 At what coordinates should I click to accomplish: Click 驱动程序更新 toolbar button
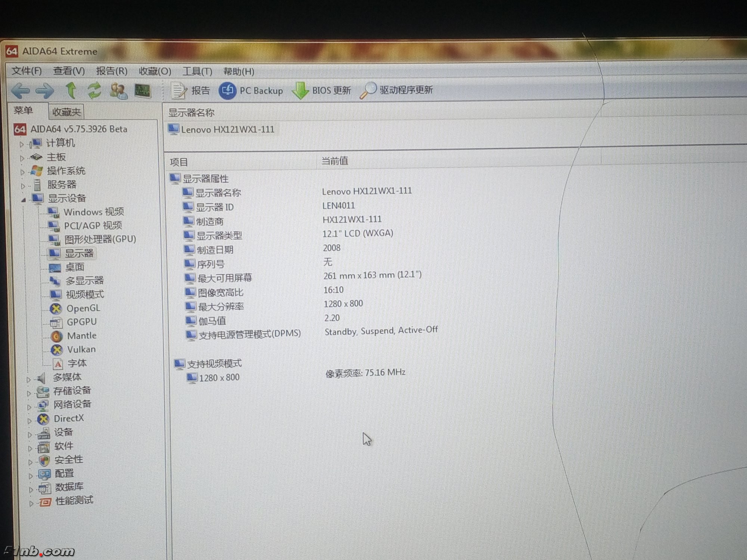396,90
